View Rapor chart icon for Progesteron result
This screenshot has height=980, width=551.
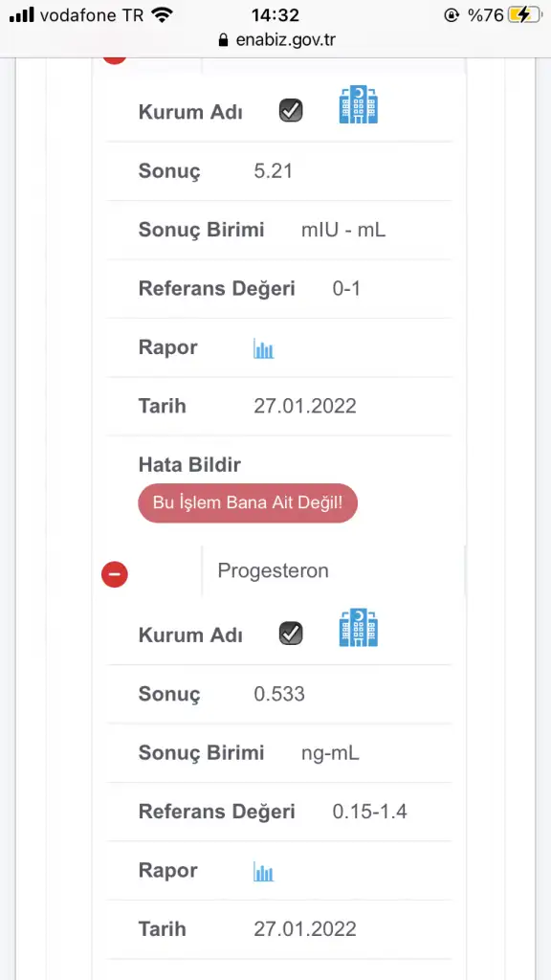264,871
